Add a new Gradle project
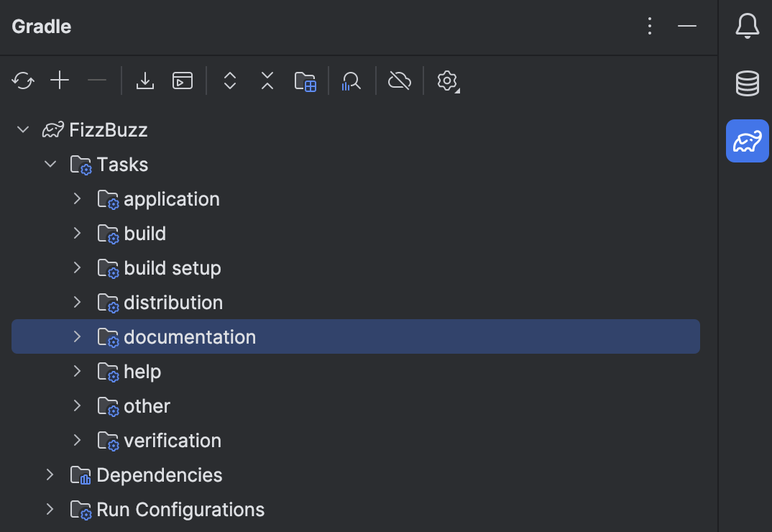The height and width of the screenshot is (532, 772). coord(60,81)
